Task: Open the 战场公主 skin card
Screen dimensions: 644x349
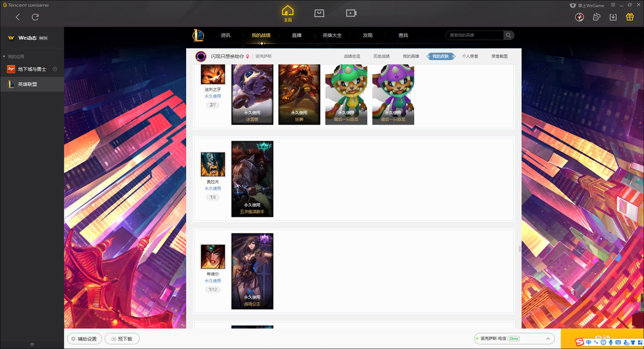Action: (x=252, y=271)
